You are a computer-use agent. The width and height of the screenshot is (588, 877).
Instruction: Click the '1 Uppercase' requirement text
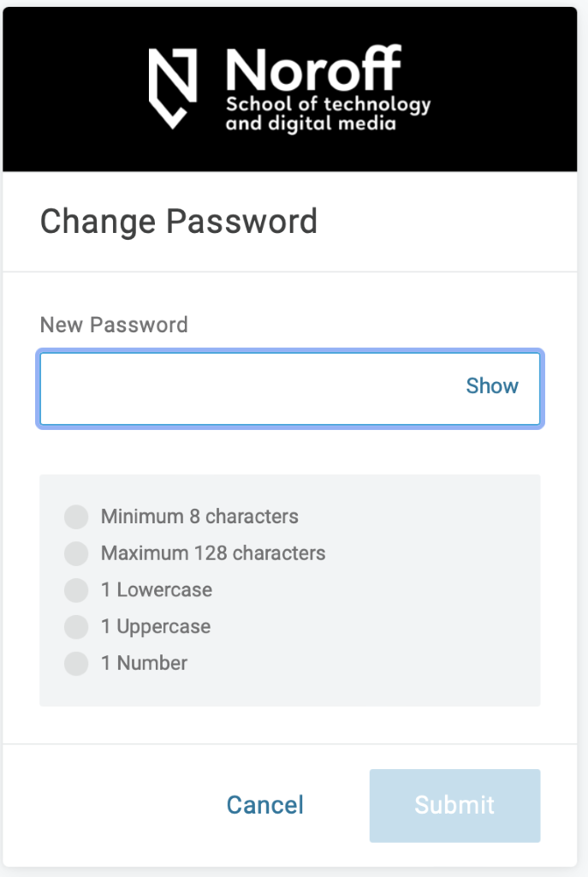(156, 627)
